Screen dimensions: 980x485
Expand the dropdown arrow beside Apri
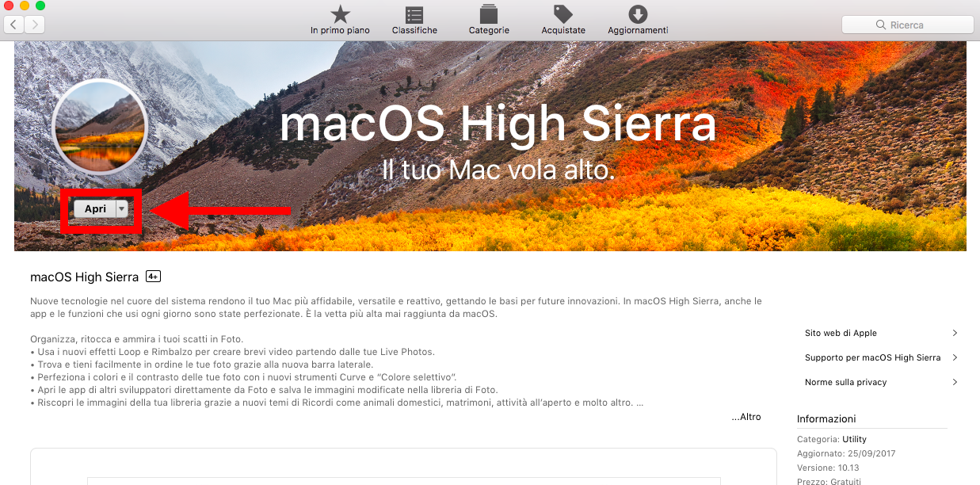121,208
